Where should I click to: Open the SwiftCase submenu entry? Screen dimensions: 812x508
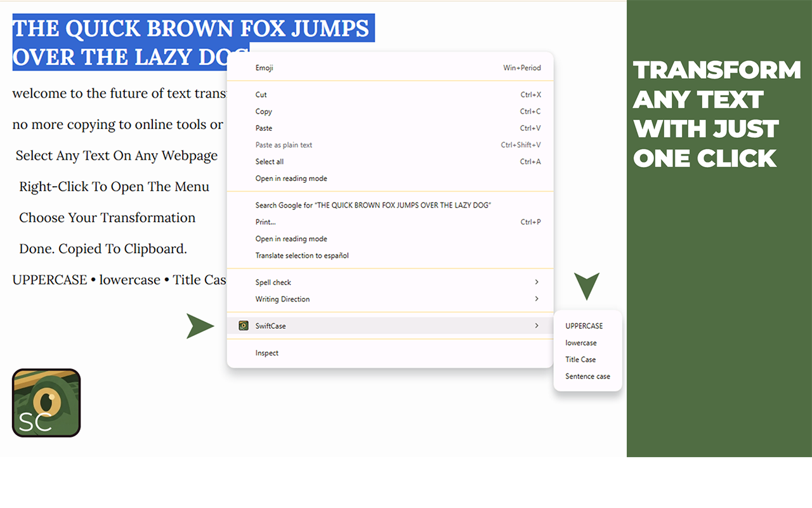click(390, 326)
